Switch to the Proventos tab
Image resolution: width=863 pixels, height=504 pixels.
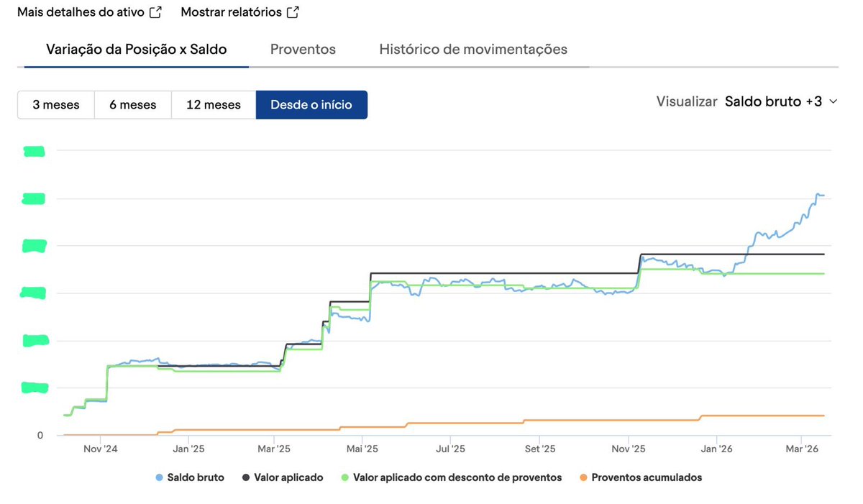(x=303, y=50)
